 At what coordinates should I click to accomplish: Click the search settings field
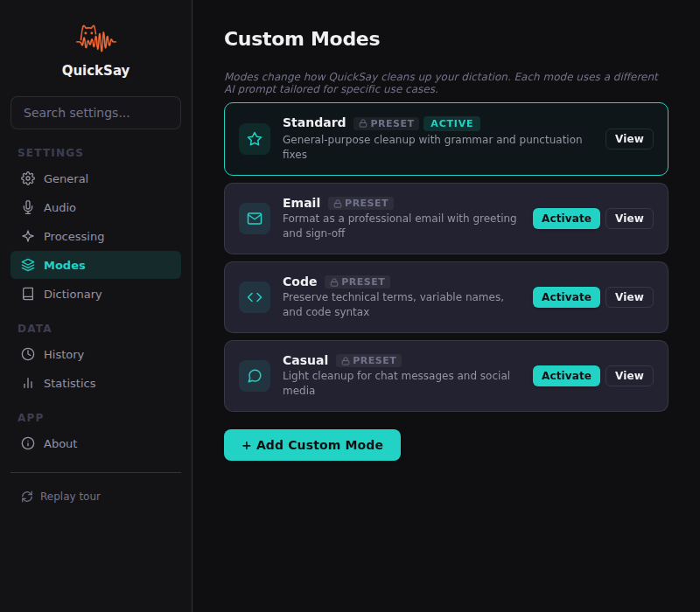pyautogui.click(x=95, y=113)
